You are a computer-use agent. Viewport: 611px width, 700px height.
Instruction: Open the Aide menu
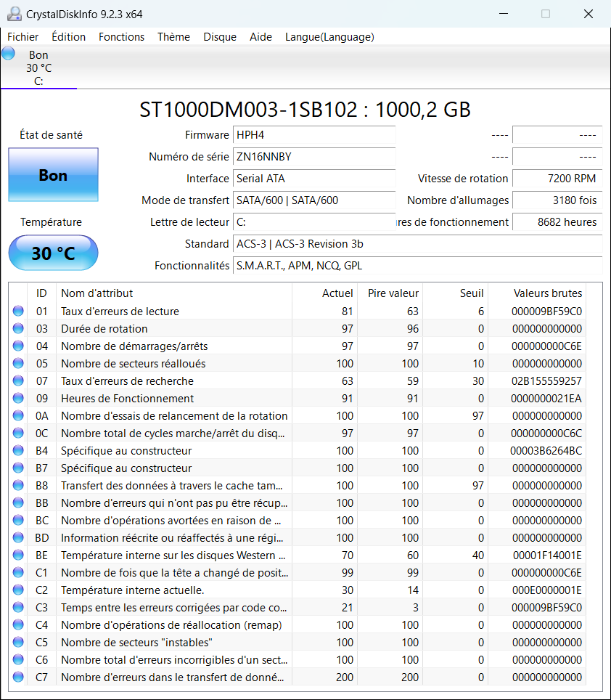coord(261,36)
